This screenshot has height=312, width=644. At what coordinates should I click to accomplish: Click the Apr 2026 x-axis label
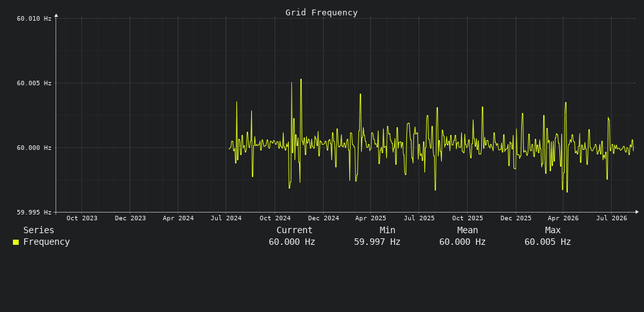(x=563, y=218)
